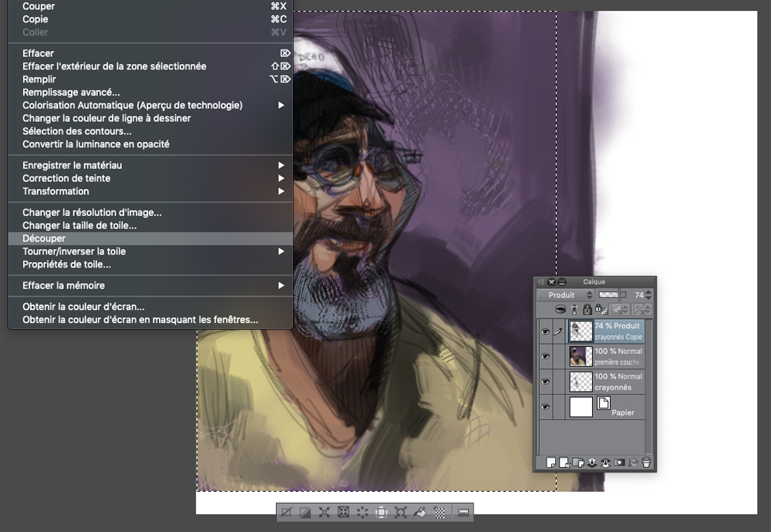
Task: Click the deselect icon in selection launcher
Action: click(x=287, y=512)
